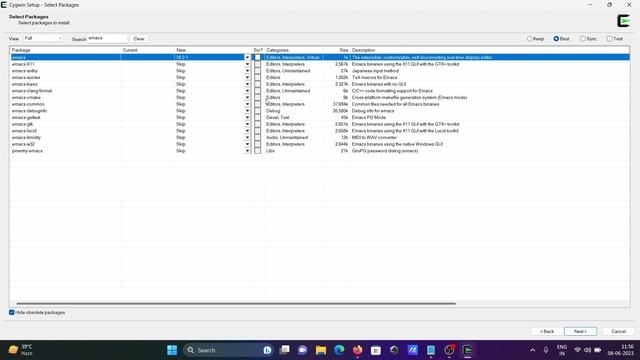Click the Cancel button

coord(618,331)
